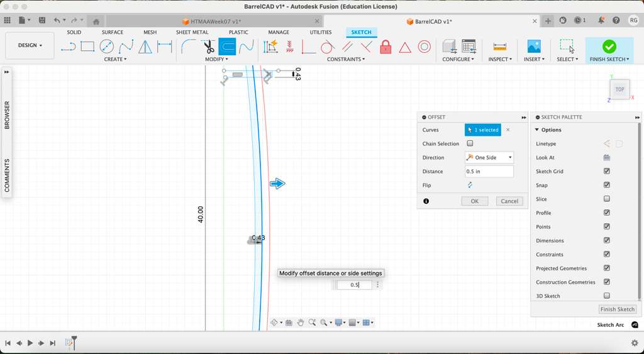Apply the red Lock constraint
The width and height of the screenshot is (644, 354).
[386, 47]
